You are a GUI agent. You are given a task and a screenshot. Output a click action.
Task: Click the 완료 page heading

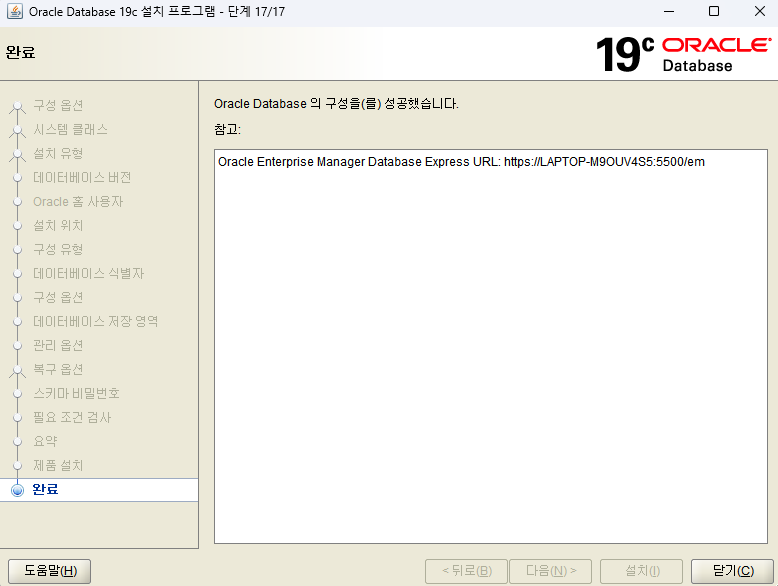tap(20, 52)
